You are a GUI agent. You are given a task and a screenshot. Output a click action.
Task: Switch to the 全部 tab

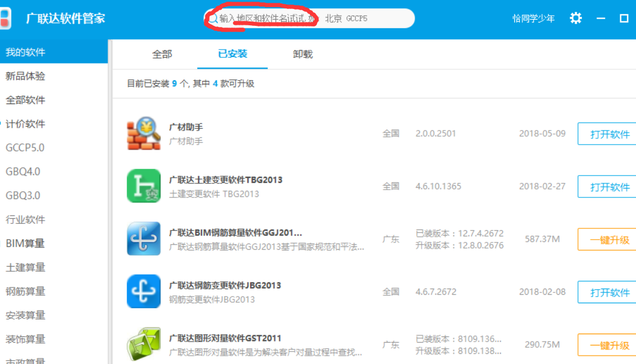coord(162,54)
